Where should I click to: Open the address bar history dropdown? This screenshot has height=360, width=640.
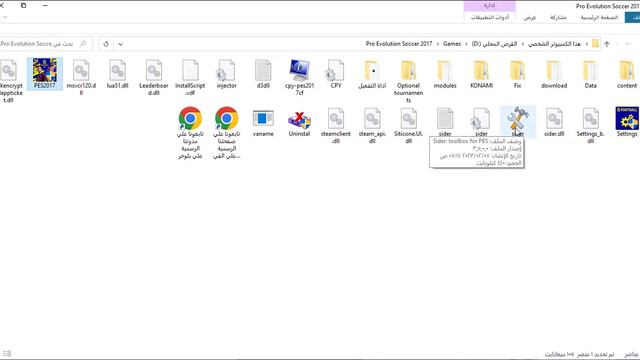tap(120, 44)
